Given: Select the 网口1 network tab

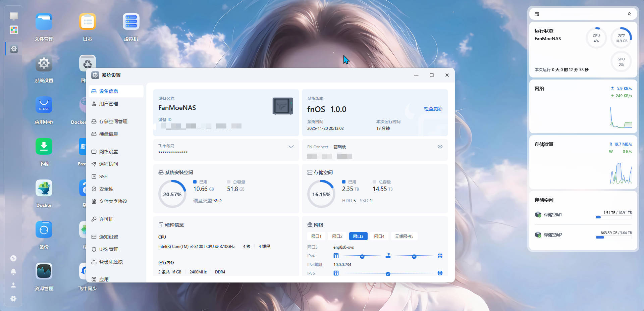Looking at the screenshot, I should point(316,237).
